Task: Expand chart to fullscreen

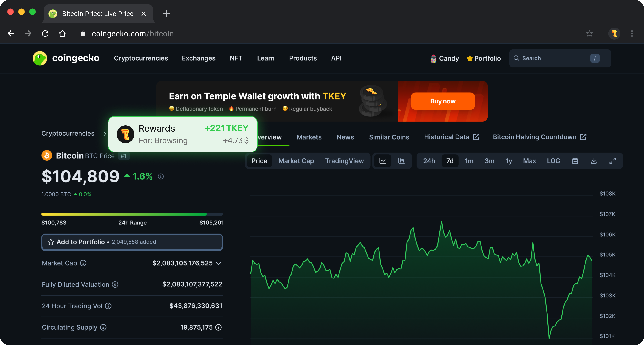Action: pyautogui.click(x=612, y=161)
